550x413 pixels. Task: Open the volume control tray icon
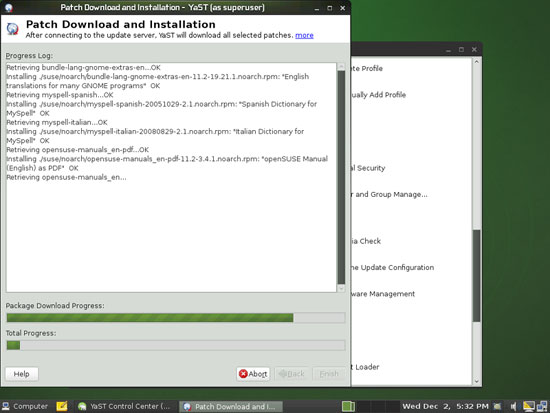513,407
